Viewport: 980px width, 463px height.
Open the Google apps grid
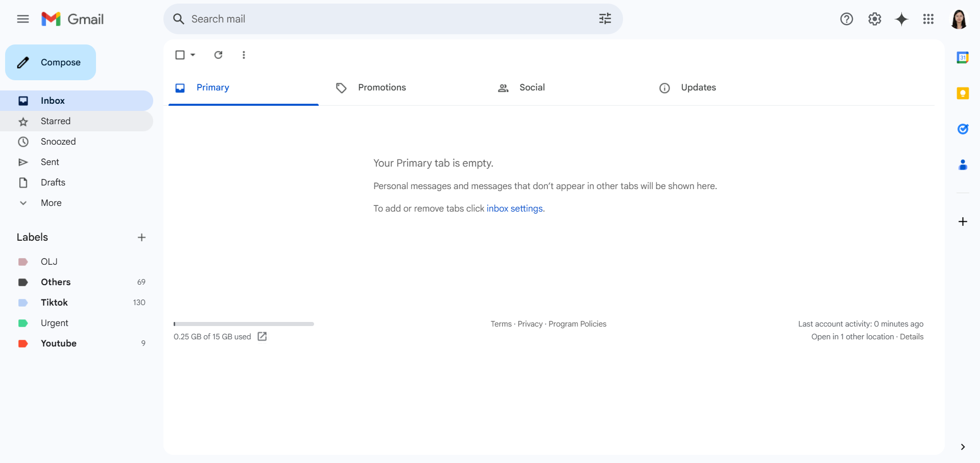click(x=928, y=19)
